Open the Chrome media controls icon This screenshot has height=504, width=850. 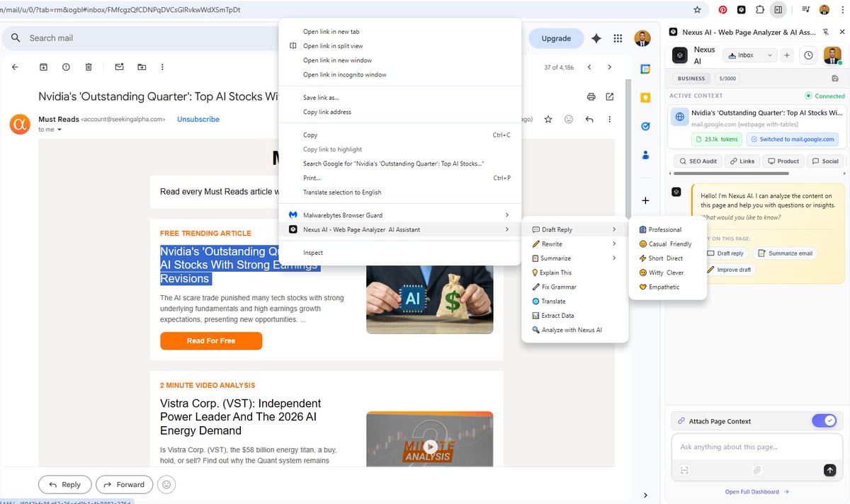806,10
